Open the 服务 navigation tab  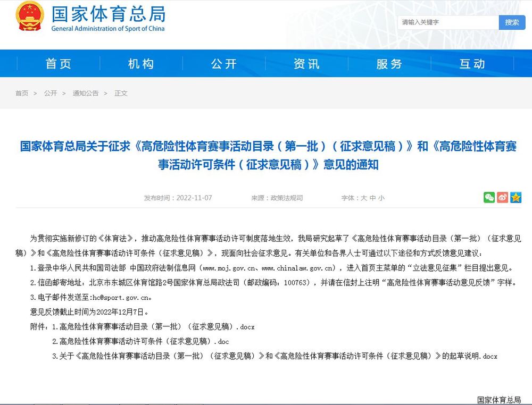pos(389,64)
